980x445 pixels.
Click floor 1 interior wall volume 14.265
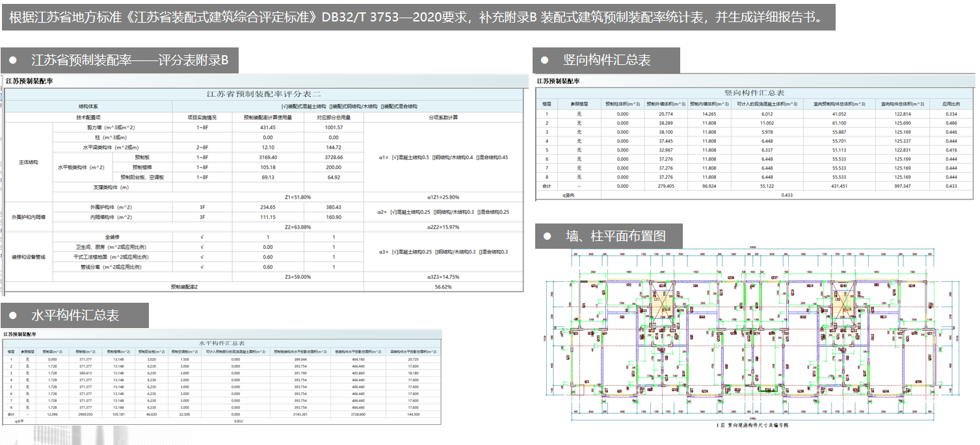pos(709,114)
